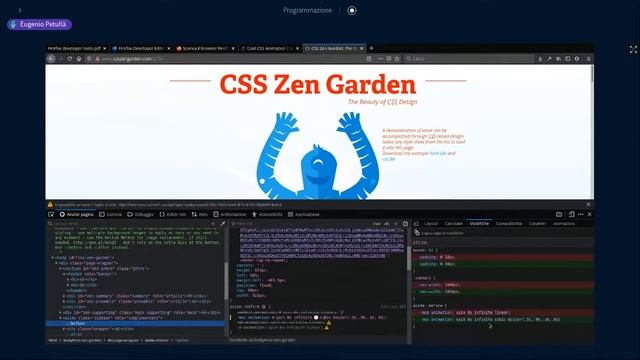
Task: Click the gear icon beside aside::before selector
Action: 264,307
